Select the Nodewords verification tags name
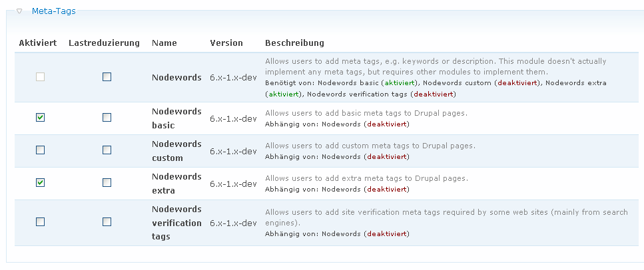The width and height of the screenshot is (644, 270). coord(176,223)
